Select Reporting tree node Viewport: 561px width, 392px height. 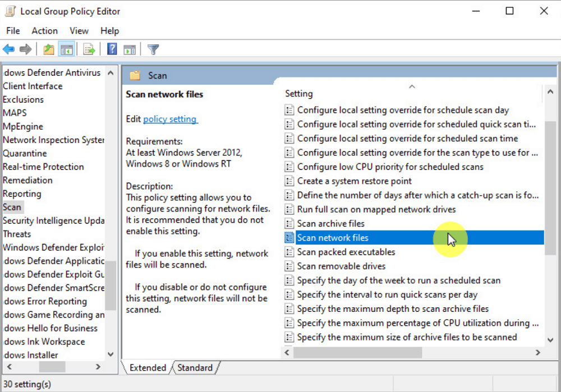pos(22,194)
